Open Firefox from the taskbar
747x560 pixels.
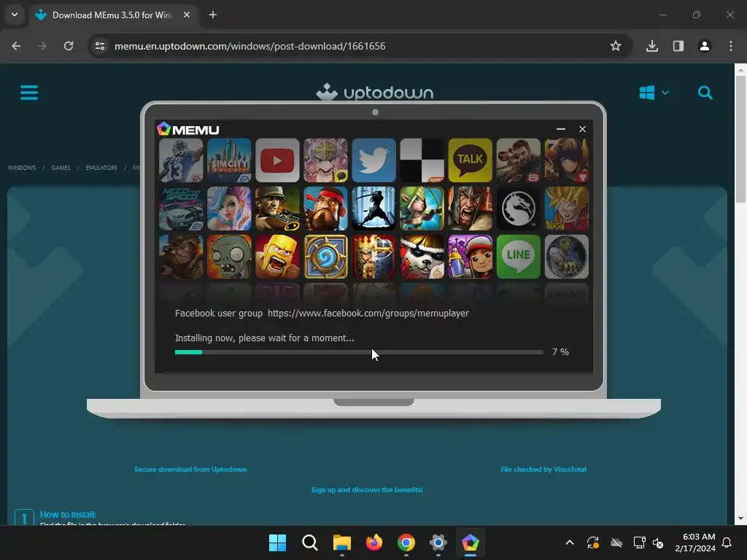[x=374, y=542]
